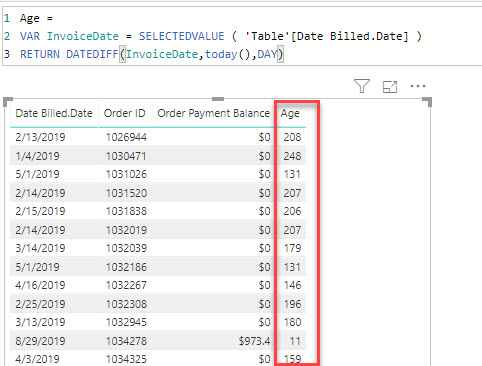The width and height of the screenshot is (482, 366).
Task: Sort by Date Billed.Date column header
Action: click(x=54, y=113)
